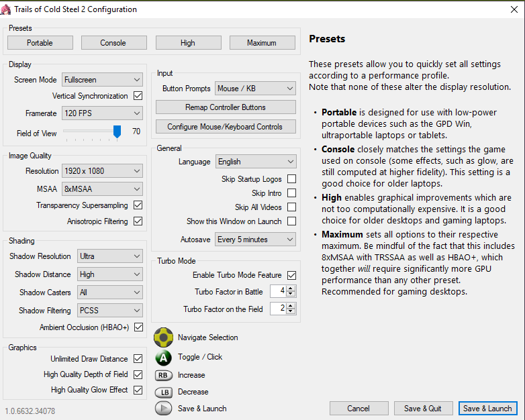Viewport: 525px width, 420px height.
Task: Toggle Enable Turbo Mode Feature checkbox
Action: (x=291, y=275)
